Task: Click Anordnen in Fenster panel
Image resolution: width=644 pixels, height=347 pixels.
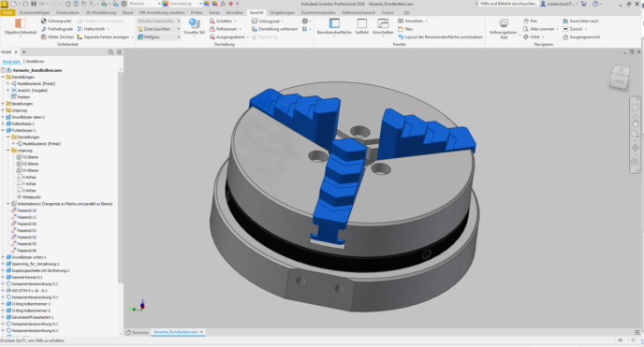Action: pos(413,21)
